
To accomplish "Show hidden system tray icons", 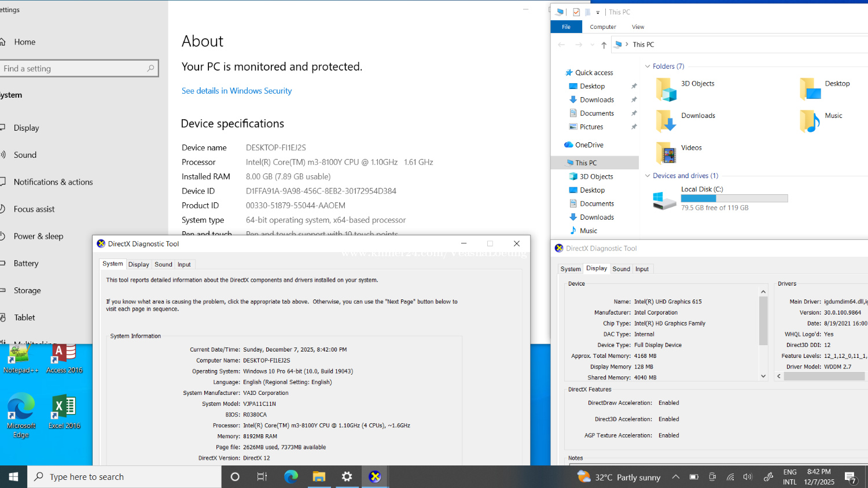I will pyautogui.click(x=675, y=477).
